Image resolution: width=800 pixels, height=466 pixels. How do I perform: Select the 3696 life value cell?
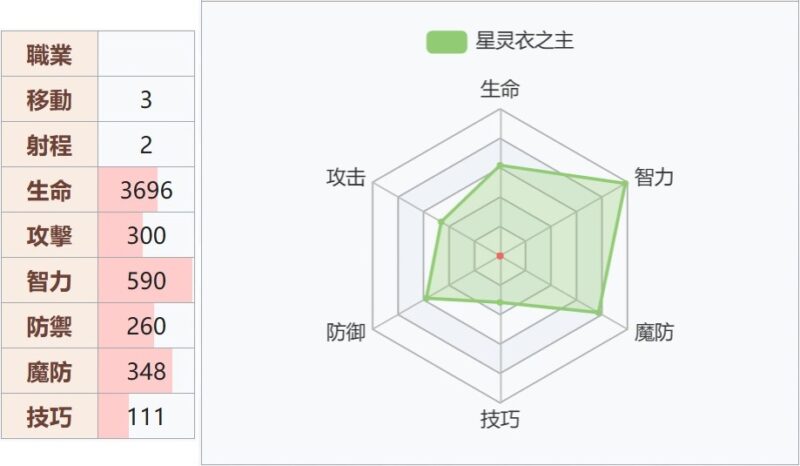click(x=146, y=190)
